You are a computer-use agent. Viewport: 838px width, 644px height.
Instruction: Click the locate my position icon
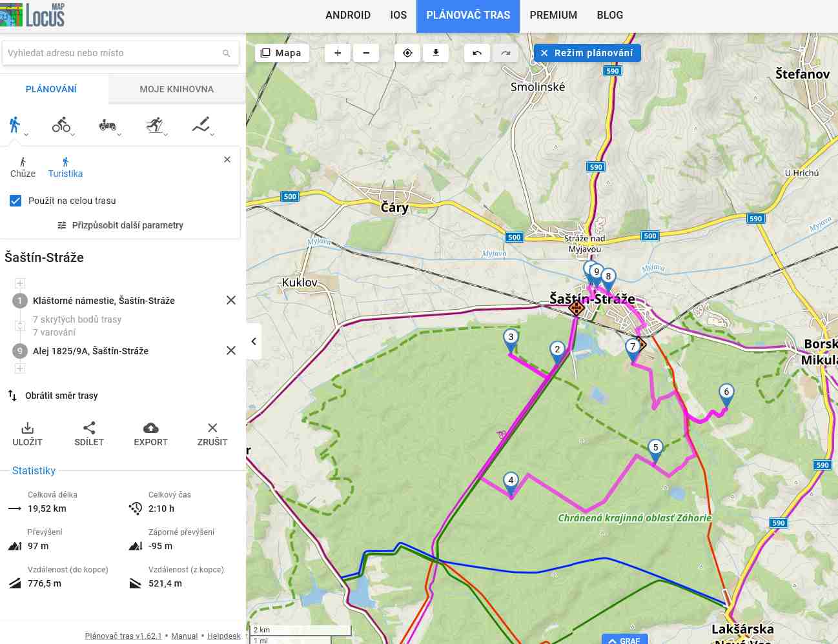407,53
